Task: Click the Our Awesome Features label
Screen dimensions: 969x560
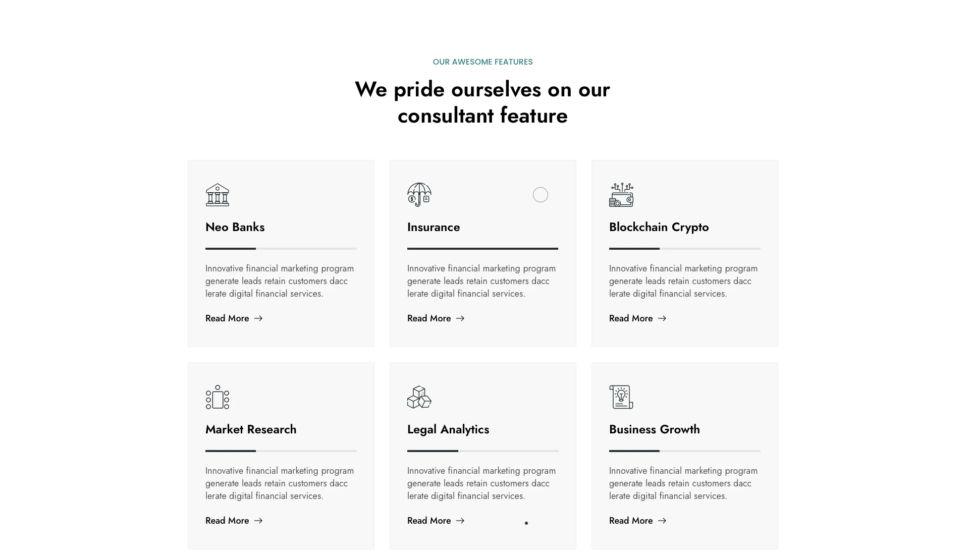Action: point(482,62)
